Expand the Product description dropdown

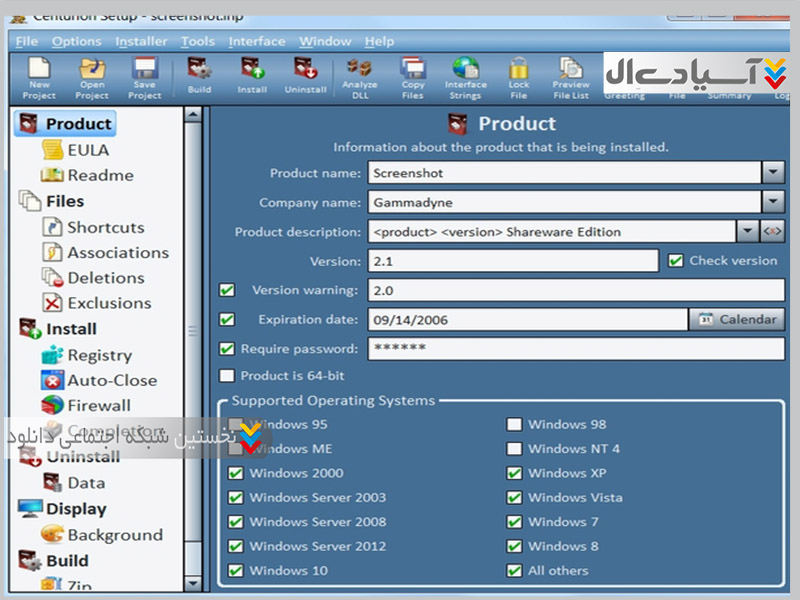[x=748, y=231]
